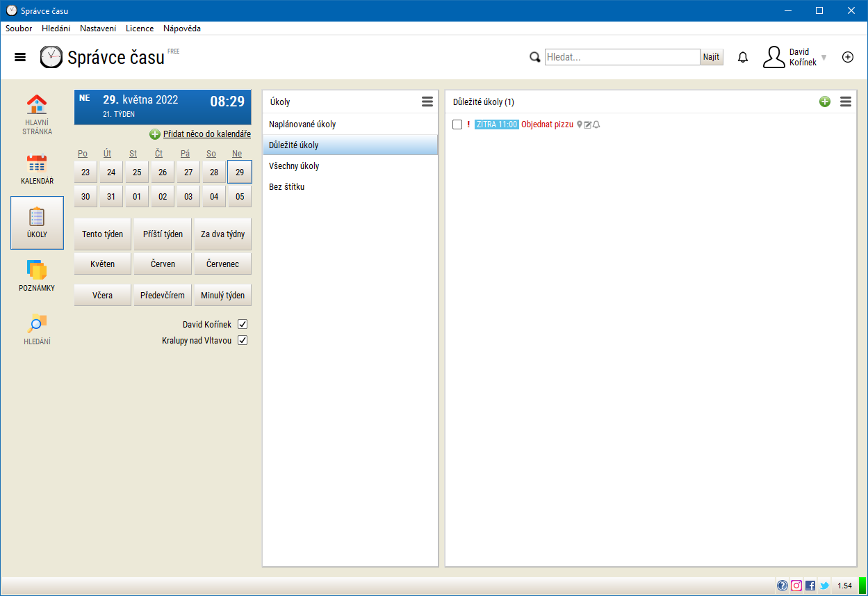Select day 23 in the mini calendar

(x=85, y=172)
